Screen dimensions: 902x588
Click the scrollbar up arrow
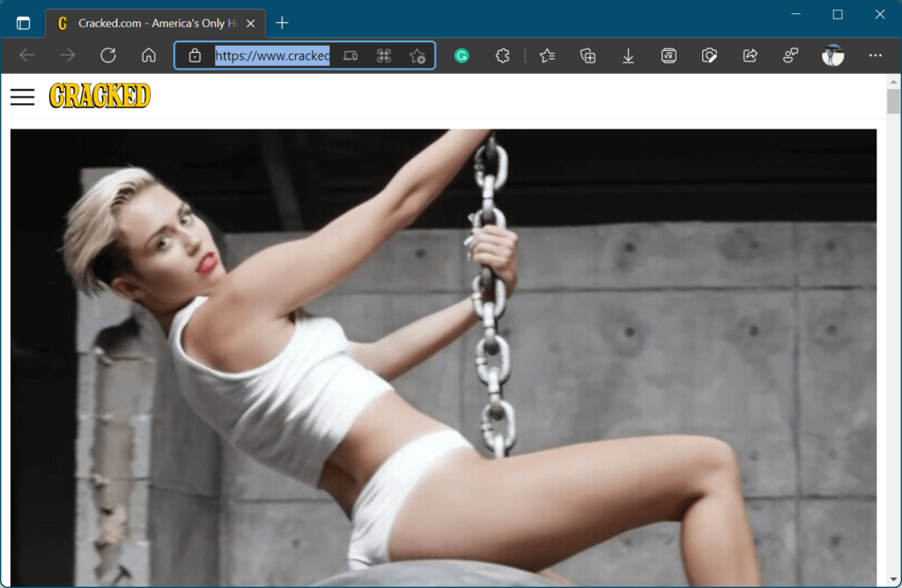pyautogui.click(x=893, y=82)
